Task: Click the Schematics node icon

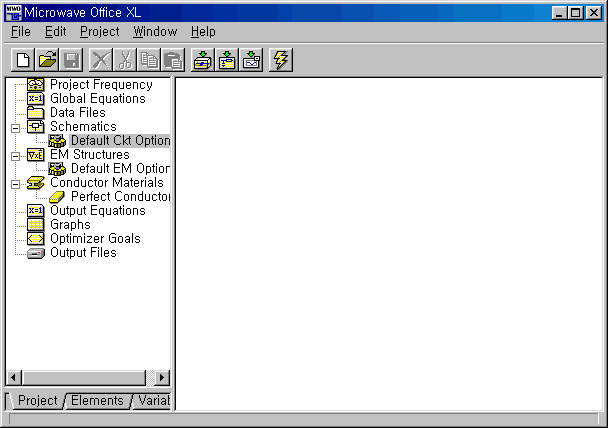Action: 35,126
